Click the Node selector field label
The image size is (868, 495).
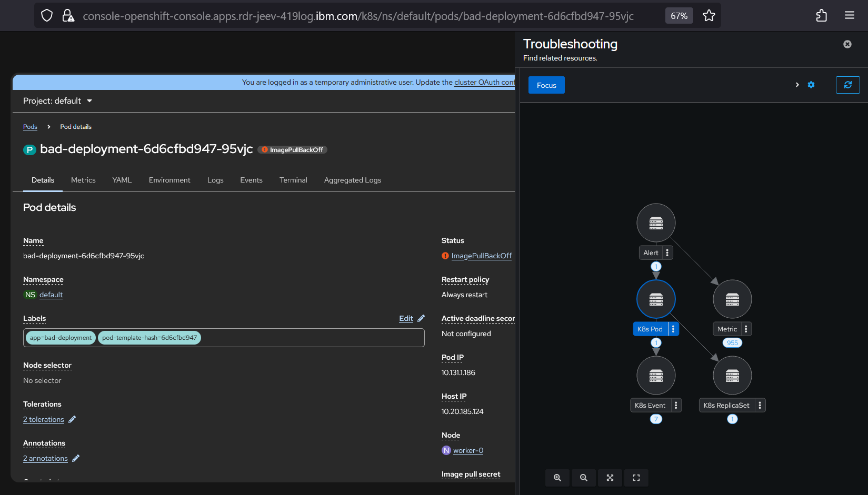pos(47,365)
